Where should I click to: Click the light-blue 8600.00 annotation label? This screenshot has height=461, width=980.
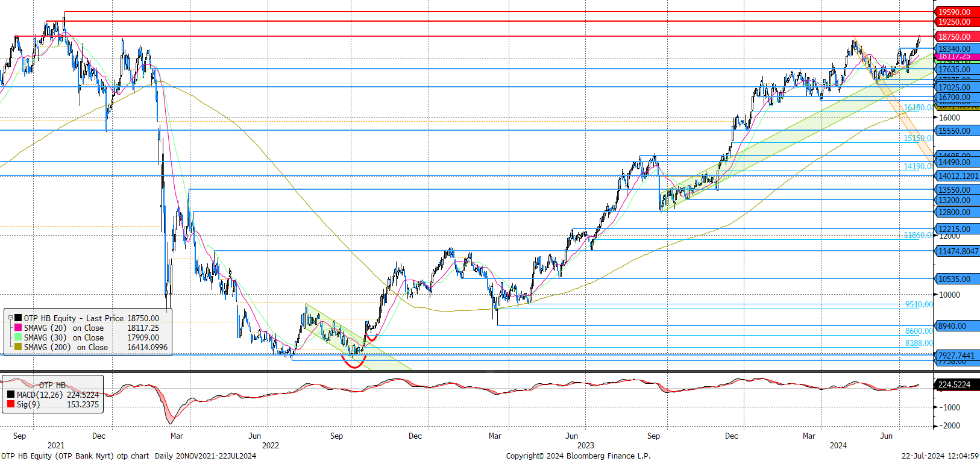pyautogui.click(x=919, y=331)
